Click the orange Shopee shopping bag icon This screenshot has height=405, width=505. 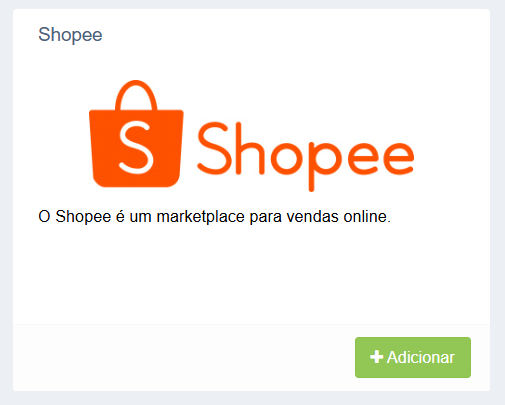pyautogui.click(x=136, y=134)
